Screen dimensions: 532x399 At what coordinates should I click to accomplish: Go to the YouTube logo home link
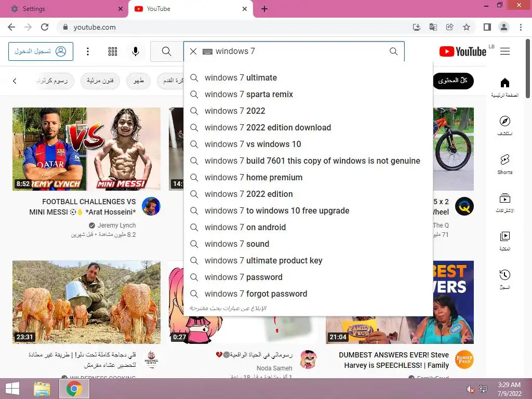pos(463,51)
